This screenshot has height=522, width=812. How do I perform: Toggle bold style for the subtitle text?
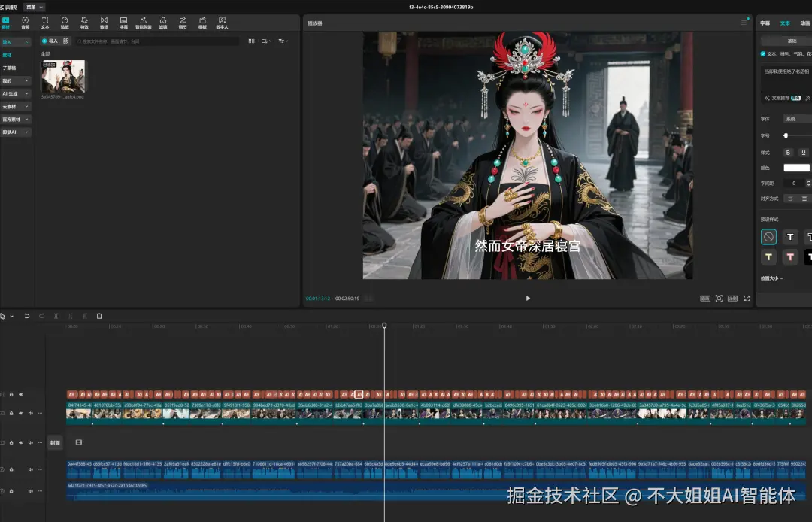788,153
